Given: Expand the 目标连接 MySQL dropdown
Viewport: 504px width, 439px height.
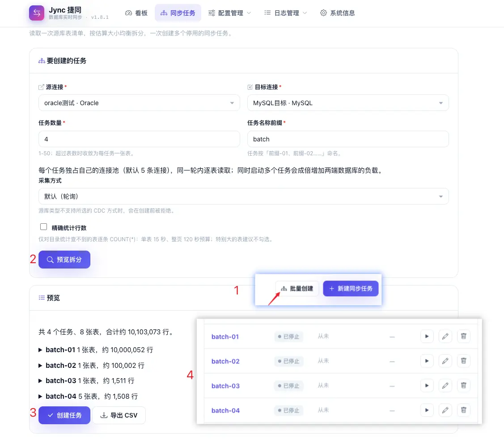Looking at the screenshot, I should click(x=348, y=103).
